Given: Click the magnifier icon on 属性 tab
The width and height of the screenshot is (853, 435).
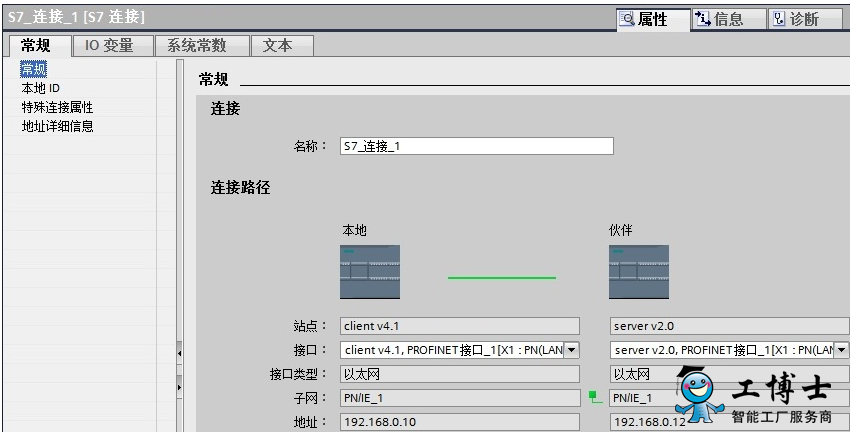Looking at the screenshot, I should coord(628,20).
